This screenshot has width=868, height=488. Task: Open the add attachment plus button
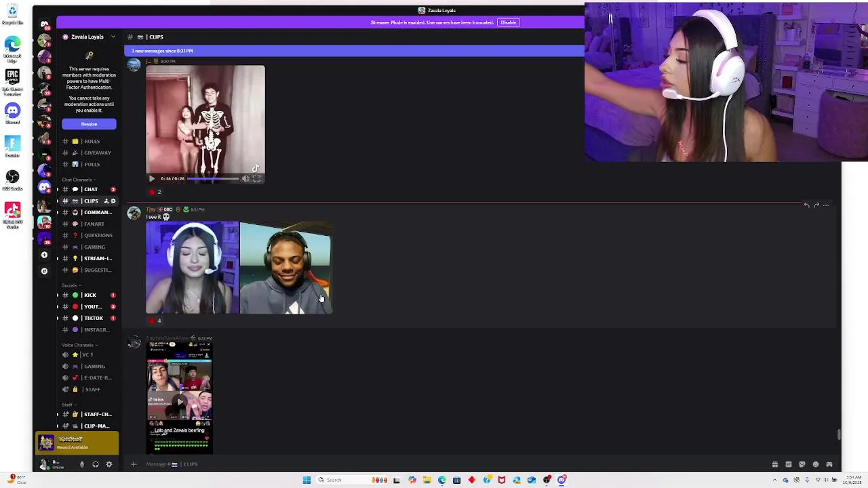(x=134, y=464)
